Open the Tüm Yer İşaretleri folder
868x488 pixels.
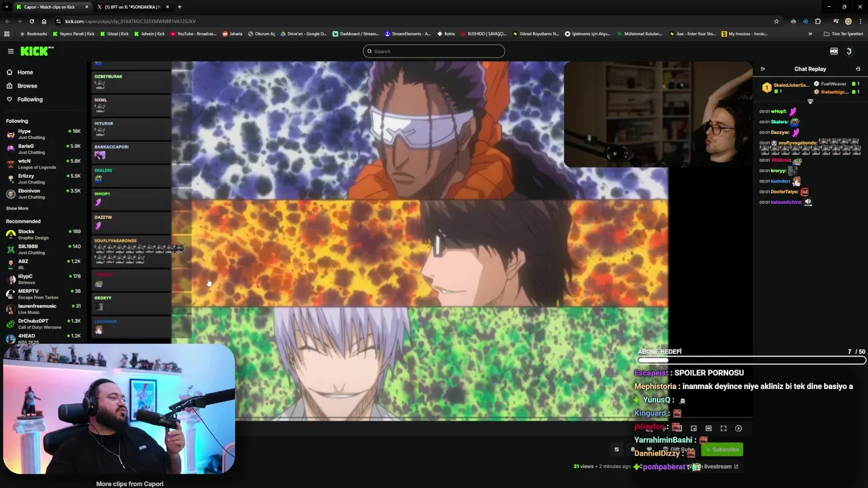pos(844,33)
